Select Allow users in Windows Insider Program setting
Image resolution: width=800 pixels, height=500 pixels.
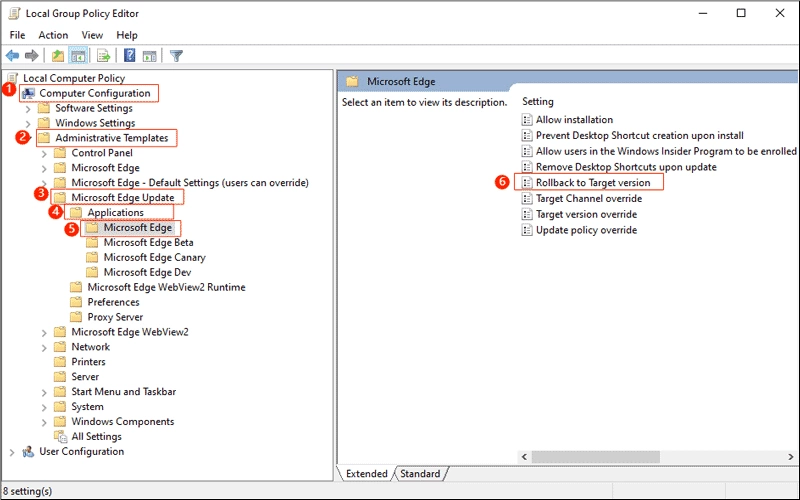click(x=666, y=152)
